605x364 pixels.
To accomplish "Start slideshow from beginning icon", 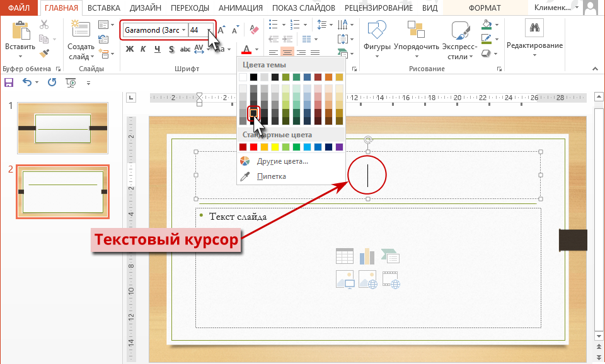I will click(71, 82).
